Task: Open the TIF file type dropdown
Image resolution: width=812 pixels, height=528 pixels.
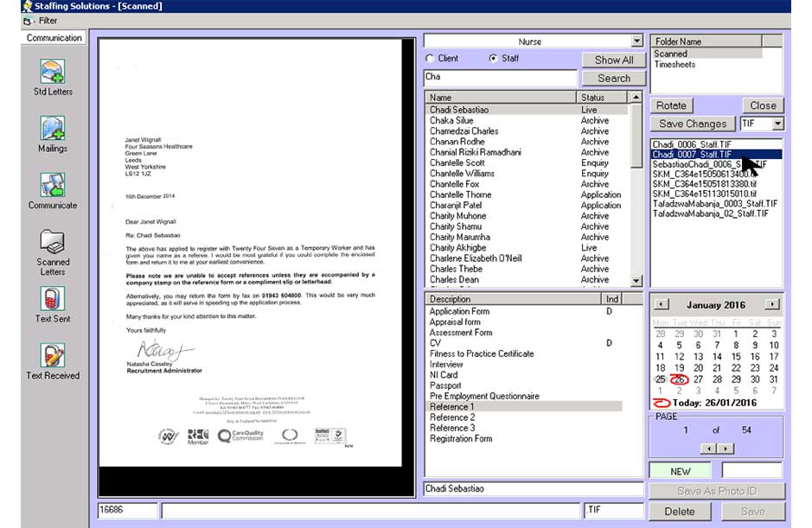Action: [777, 124]
